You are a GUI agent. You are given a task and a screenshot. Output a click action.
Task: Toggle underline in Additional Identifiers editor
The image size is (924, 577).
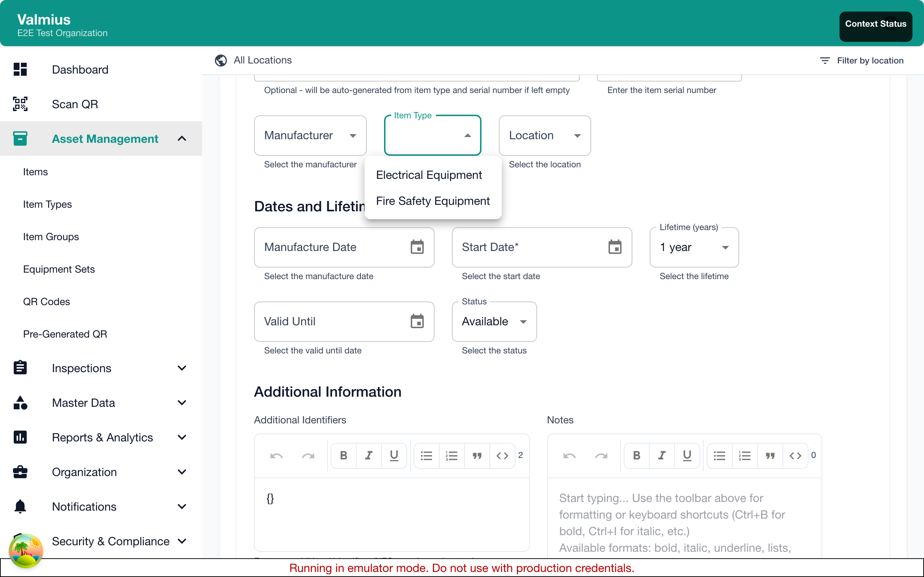pyautogui.click(x=394, y=455)
